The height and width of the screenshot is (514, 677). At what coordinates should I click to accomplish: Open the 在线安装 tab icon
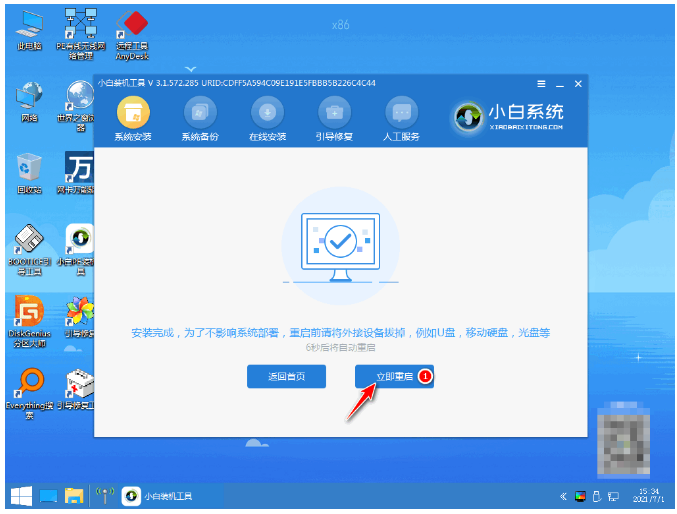coord(267,113)
